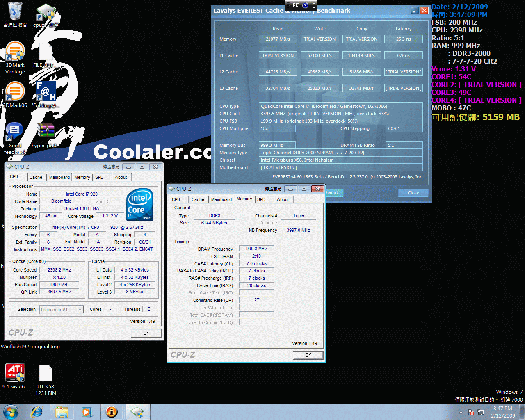Click the EN language indicator
The width and height of the screenshot is (525, 420).
(296, 5)
